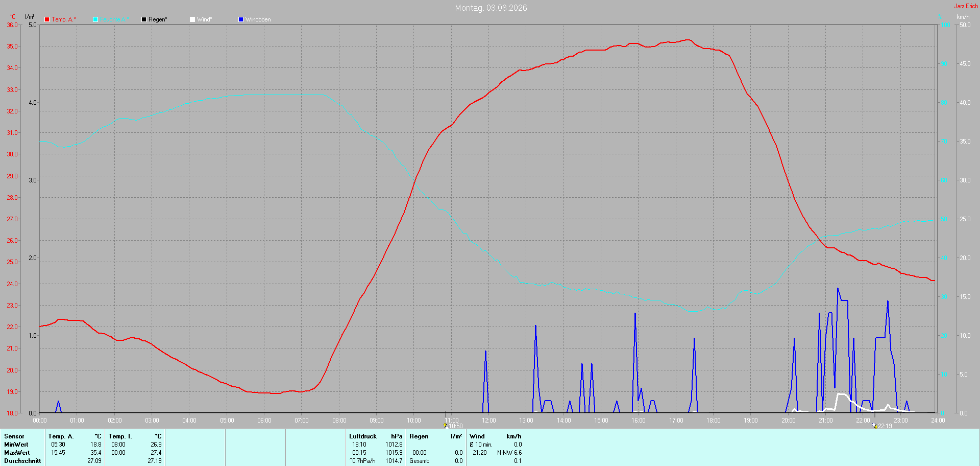Click the wind maximum 'N-NW 6.6'
980x466 pixels.
tap(509, 453)
